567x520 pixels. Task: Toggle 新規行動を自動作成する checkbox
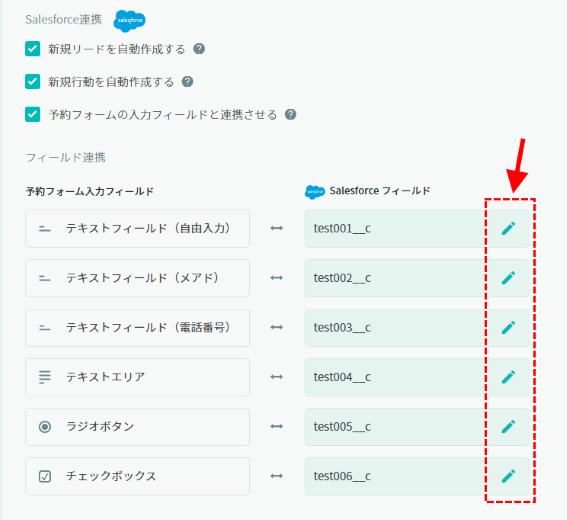[33, 82]
